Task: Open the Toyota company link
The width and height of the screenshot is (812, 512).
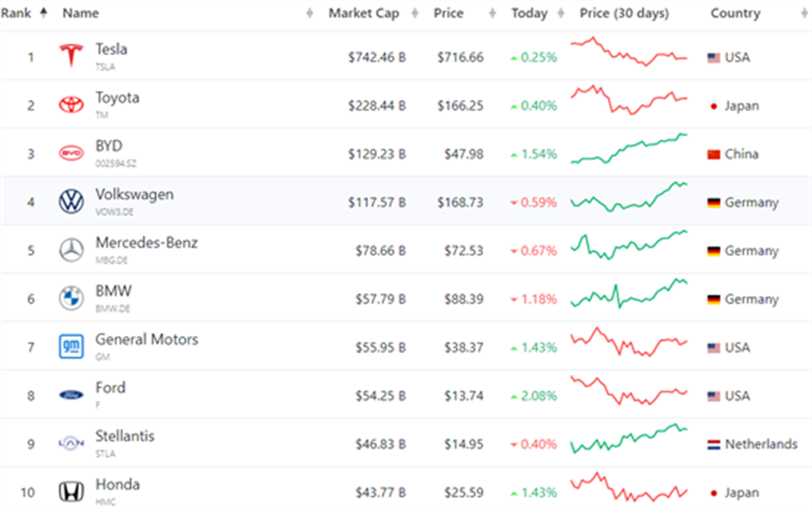Action: point(117,98)
